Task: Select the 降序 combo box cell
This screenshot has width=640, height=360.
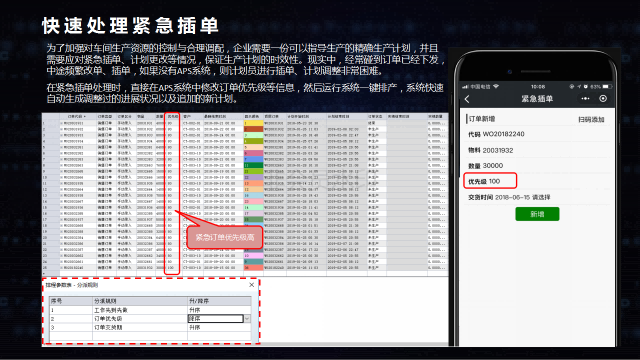Action: coord(216,318)
